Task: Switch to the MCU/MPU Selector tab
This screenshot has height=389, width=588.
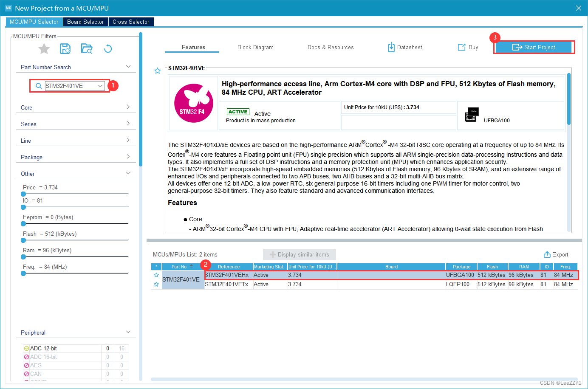Action: 34,22
